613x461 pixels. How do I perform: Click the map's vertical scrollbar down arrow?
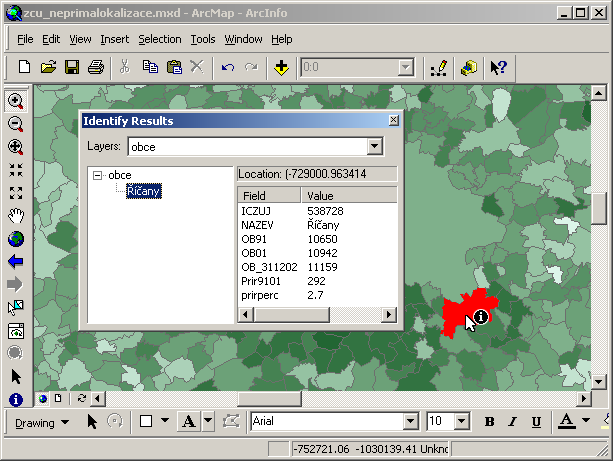click(599, 381)
